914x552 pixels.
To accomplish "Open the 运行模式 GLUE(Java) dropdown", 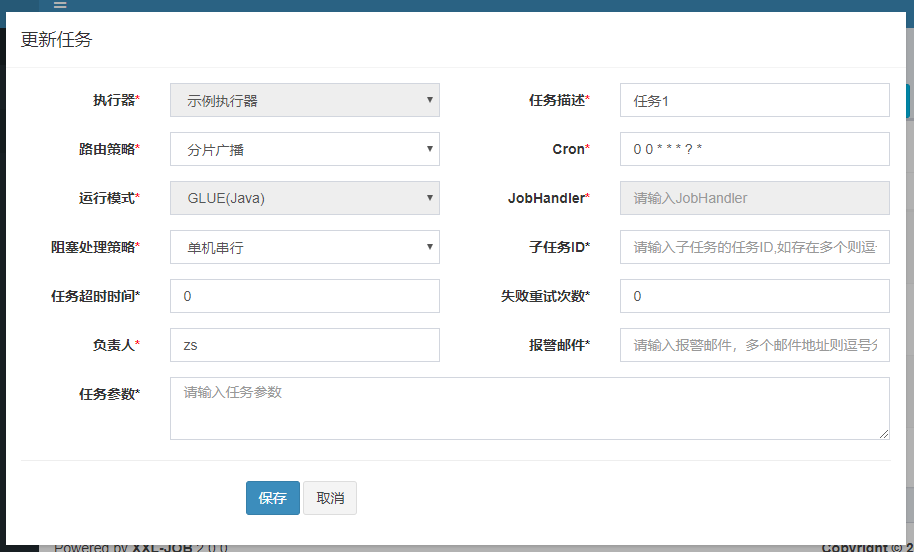I will (304, 198).
